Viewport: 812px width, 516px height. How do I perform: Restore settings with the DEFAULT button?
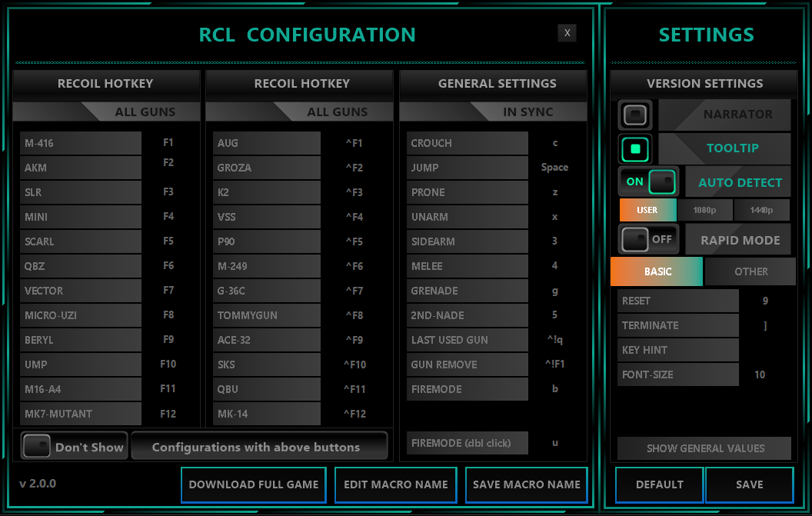point(659,484)
